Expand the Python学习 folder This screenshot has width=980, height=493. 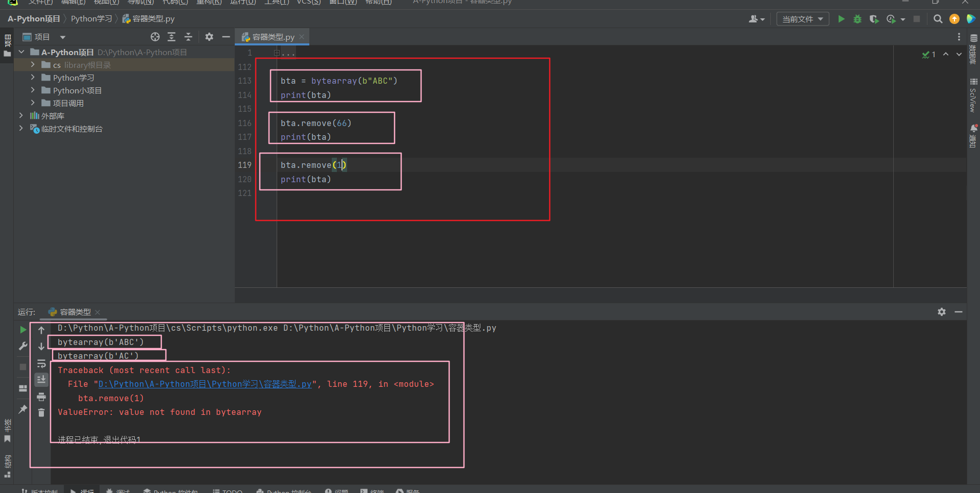(x=33, y=78)
